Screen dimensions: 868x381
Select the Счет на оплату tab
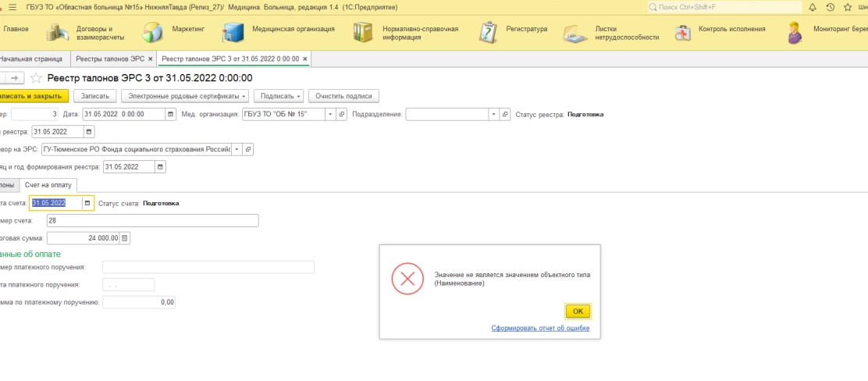pyautogui.click(x=48, y=184)
